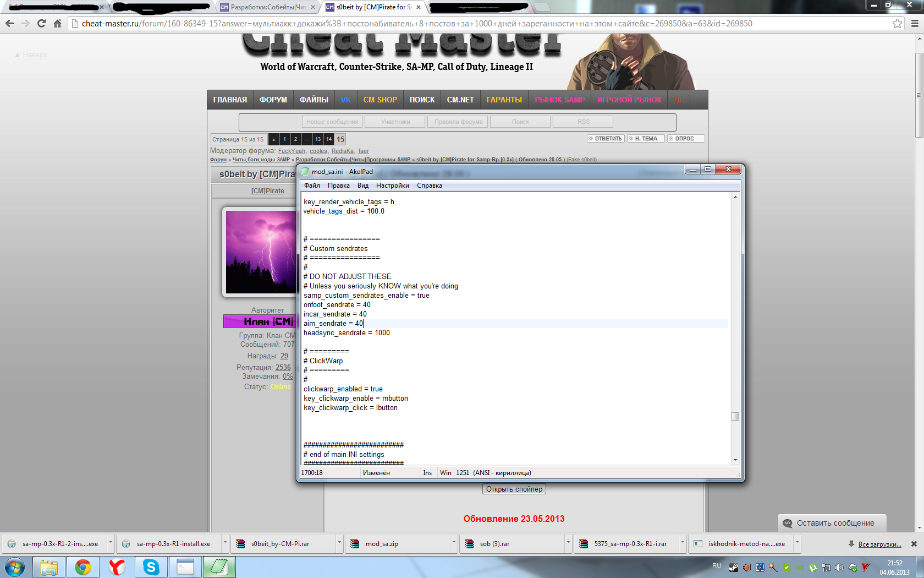Go to browser home page icon
The height and width of the screenshot is (578, 924).
[57, 23]
